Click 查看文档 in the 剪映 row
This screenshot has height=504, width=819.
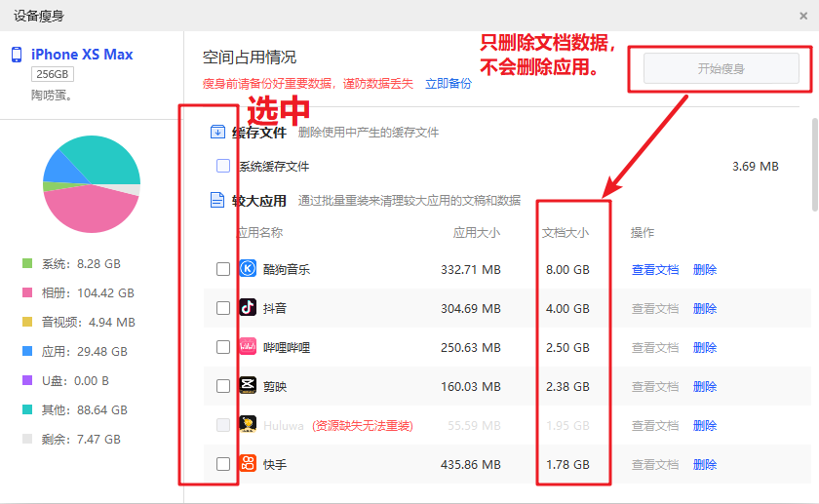(655, 386)
